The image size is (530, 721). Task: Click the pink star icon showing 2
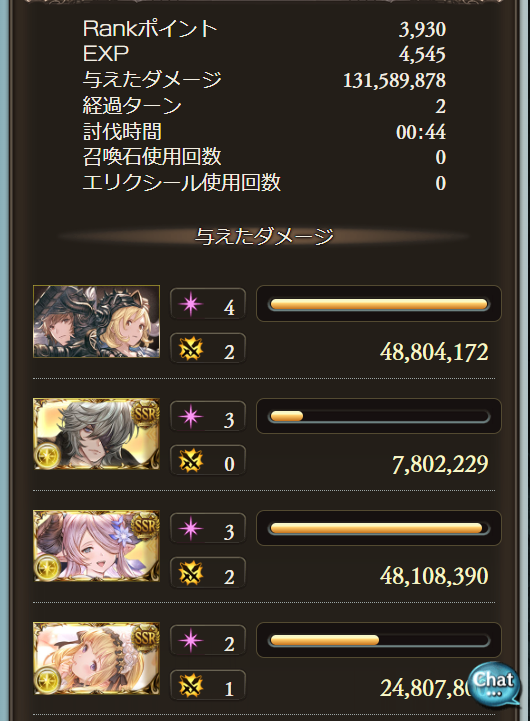(191, 641)
